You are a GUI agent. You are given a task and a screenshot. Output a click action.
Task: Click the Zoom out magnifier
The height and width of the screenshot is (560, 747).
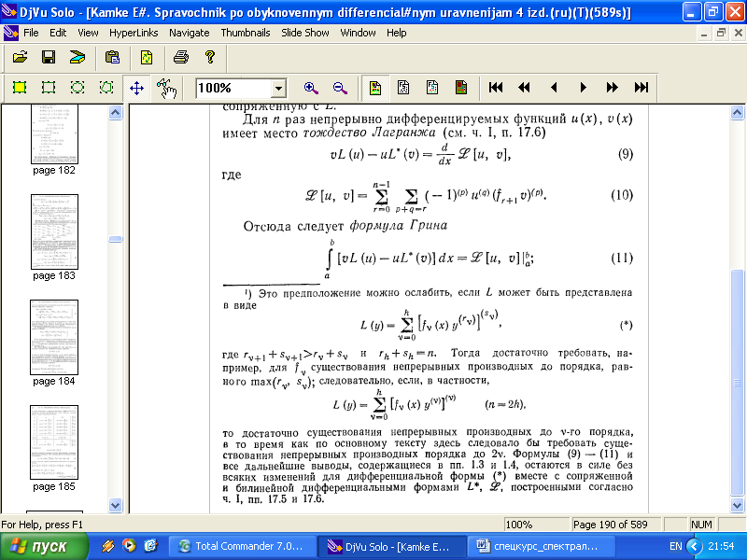click(x=340, y=88)
